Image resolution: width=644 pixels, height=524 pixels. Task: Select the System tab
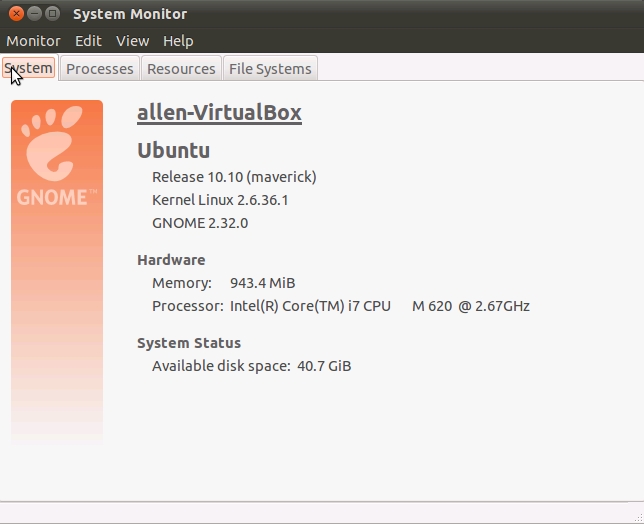click(29, 68)
